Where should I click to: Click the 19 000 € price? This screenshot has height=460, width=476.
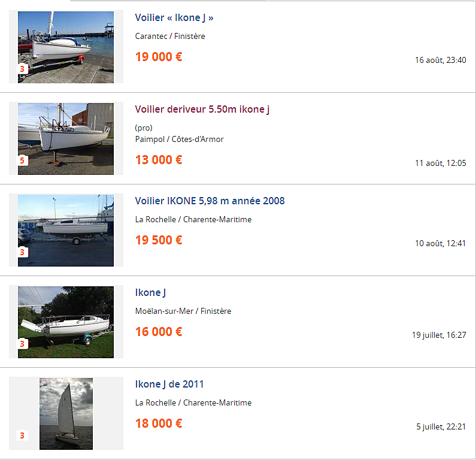click(159, 57)
